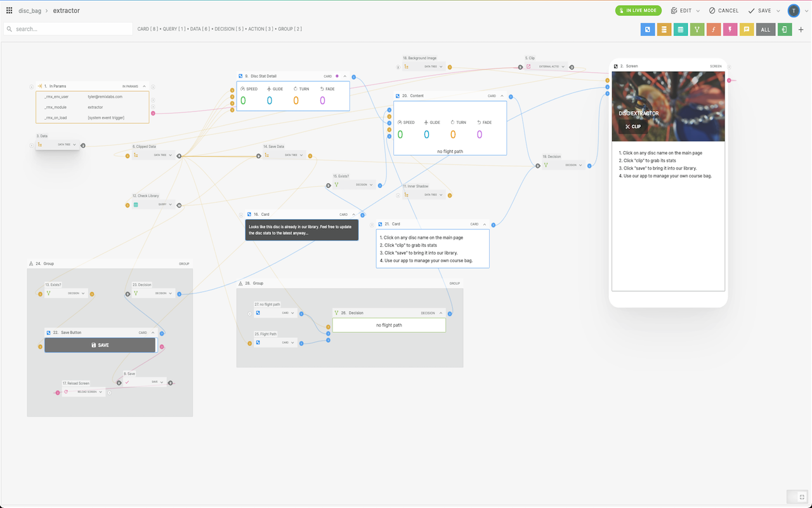This screenshot has width=812, height=508.
Task: Expand the 12. Check Library query node
Action: pos(171,204)
